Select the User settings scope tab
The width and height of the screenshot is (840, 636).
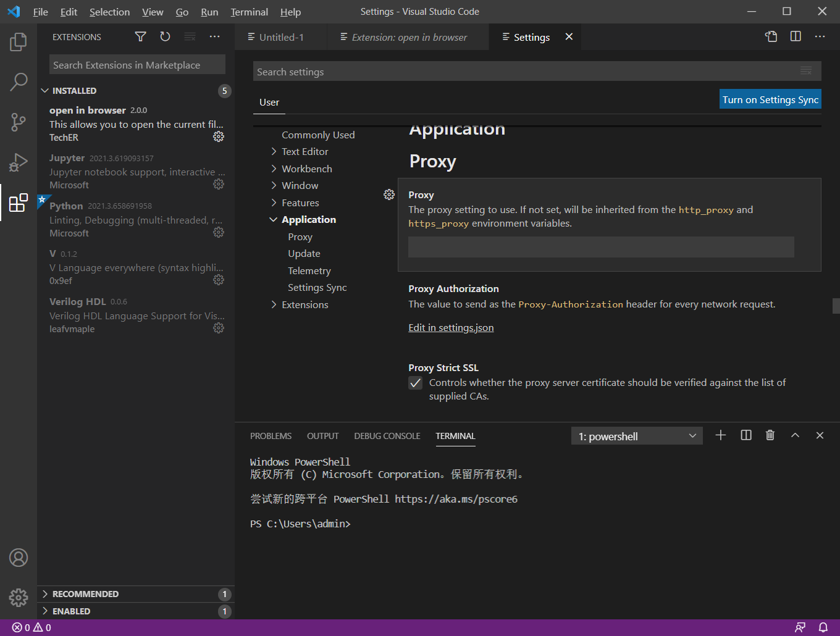tap(269, 103)
